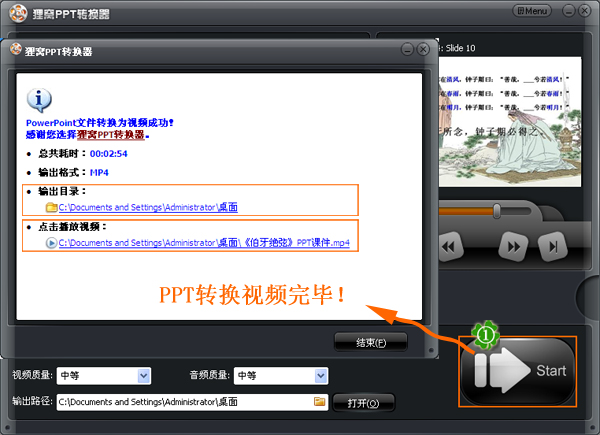Image resolution: width=600 pixels, height=435 pixels.
Task: Click the play icon beside video file link
Action: 51,243
